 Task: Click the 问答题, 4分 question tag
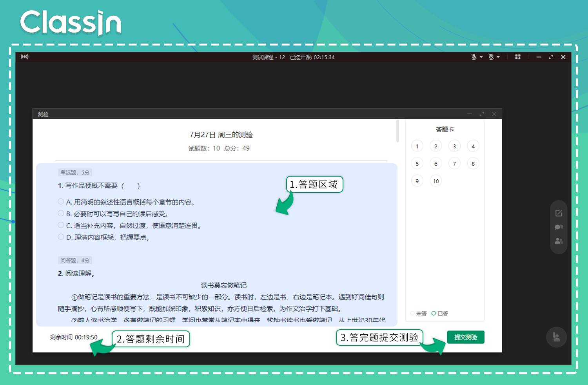point(75,260)
